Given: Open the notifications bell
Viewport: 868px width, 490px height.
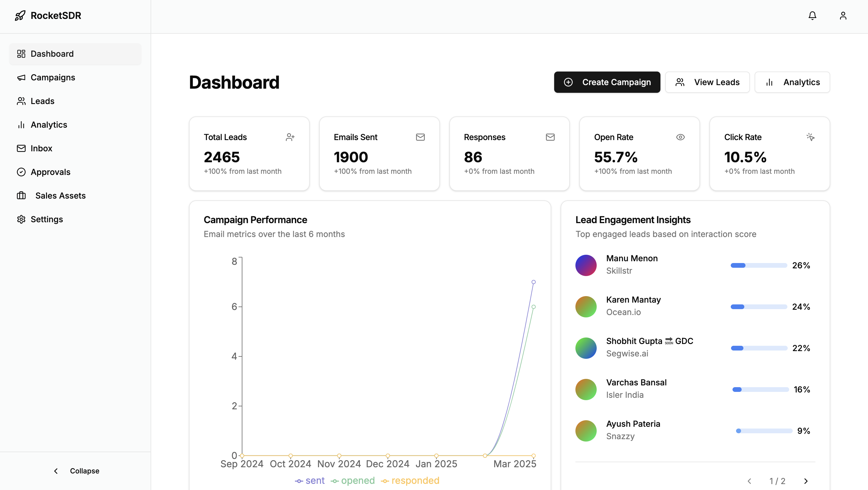Looking at the screenshot, I should [812, 15].
